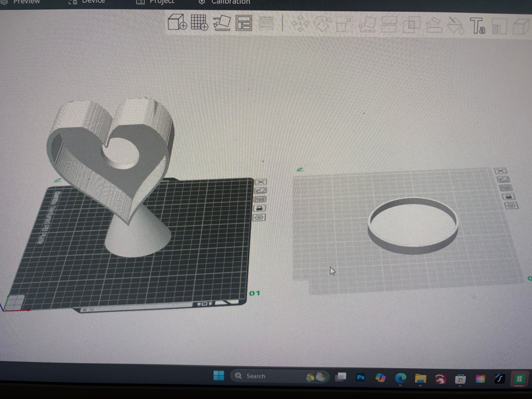Switch to the Preview tab
The height and width of the screenshot is (399, 532).
tap(21, 2)
